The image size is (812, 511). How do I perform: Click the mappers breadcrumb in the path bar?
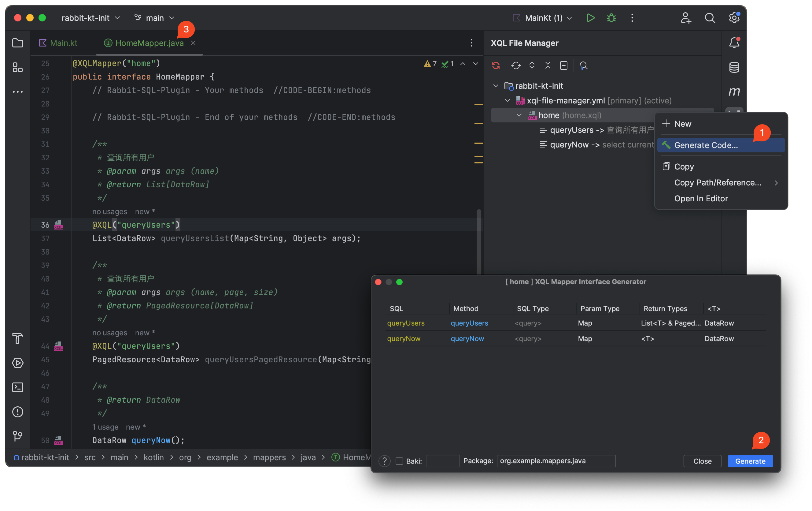click(x=269, y=457)
